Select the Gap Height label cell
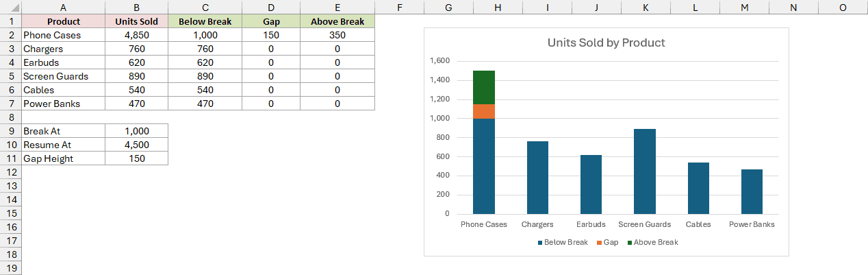The width and height of the screenshot is (868, 275). [64, 158]
